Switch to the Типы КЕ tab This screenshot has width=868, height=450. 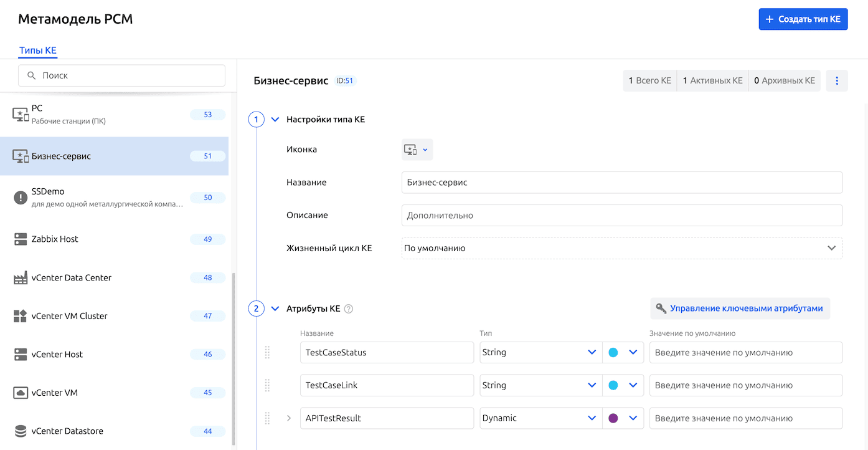click(38, 50)
